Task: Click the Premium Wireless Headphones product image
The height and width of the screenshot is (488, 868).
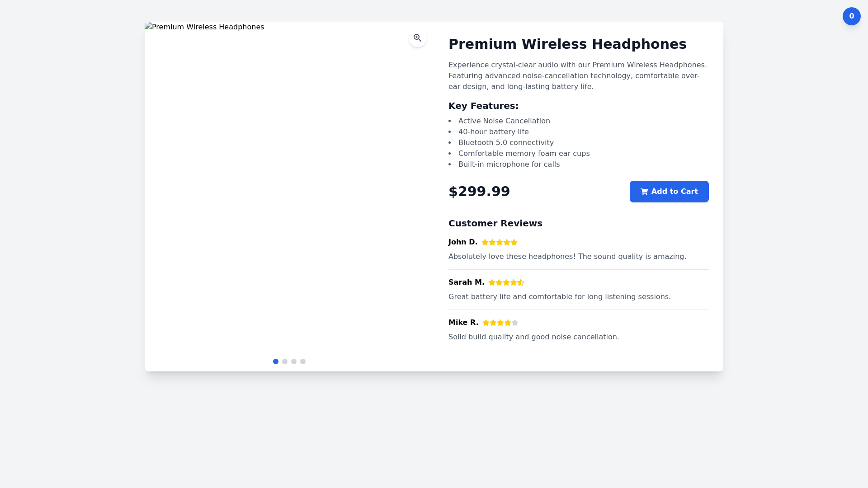Action: (289, 190)
